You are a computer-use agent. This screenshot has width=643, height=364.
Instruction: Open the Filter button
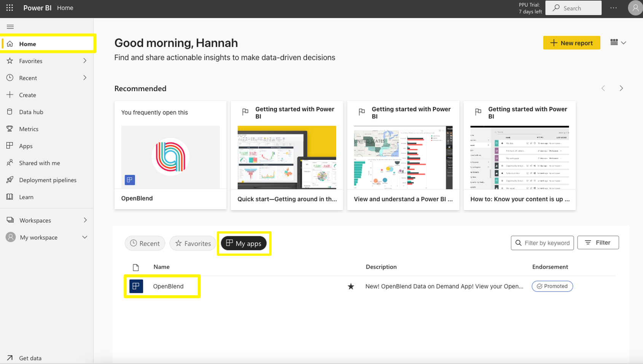coord(598,242)
